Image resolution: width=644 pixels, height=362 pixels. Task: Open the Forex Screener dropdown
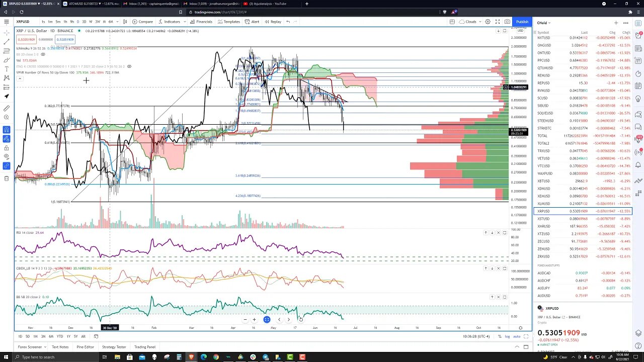32,347
